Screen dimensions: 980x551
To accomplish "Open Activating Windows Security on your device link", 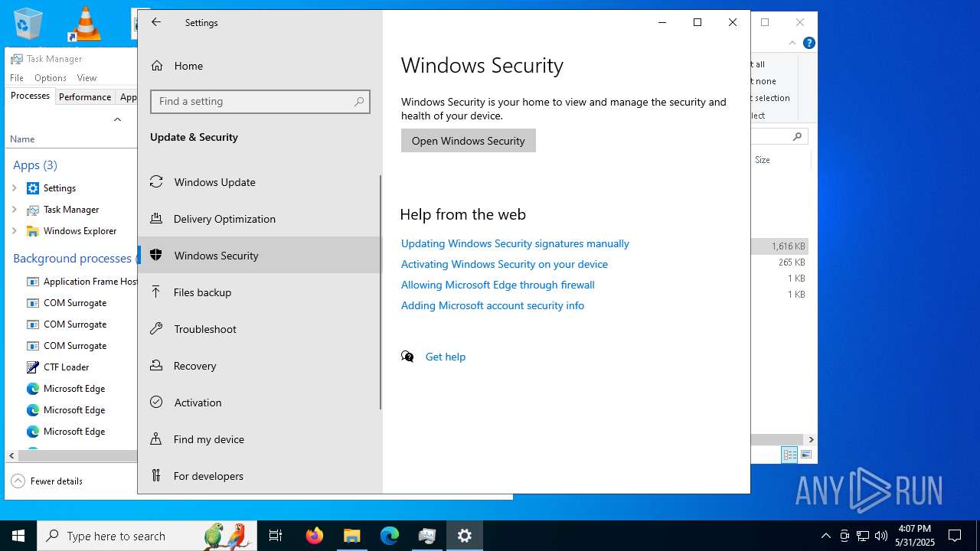I will 505,264.
